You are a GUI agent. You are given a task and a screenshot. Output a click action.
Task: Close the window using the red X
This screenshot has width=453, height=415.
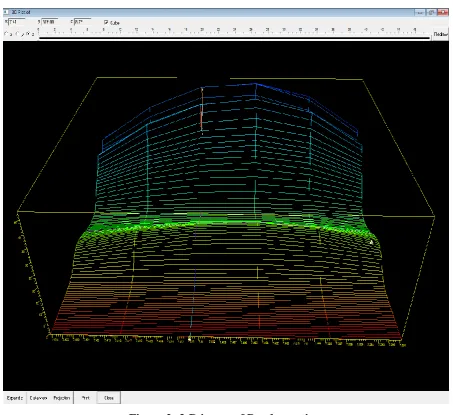(442, 12)
